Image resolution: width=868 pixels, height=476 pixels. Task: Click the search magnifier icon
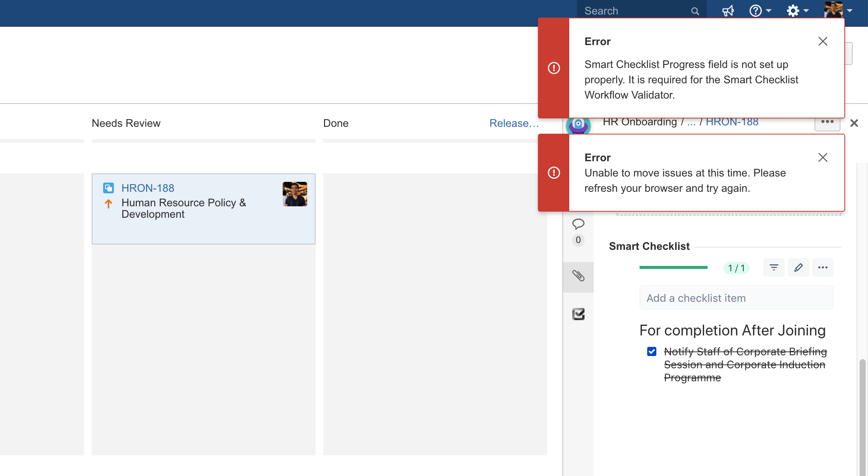[695, 11]
